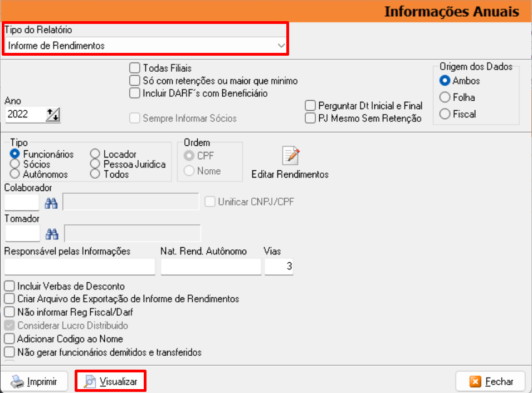
Task: Click the Ano year spinner arrows
Action: (x=53, y=115)
